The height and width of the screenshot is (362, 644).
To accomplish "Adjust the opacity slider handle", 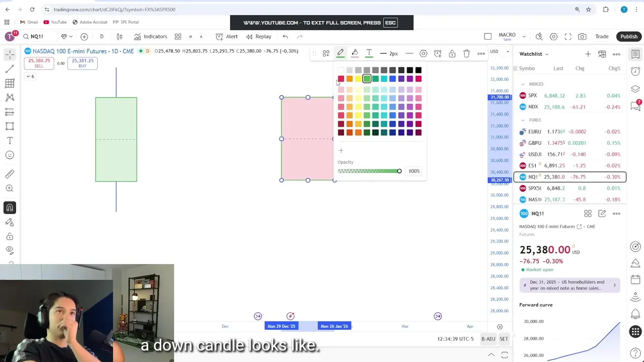I will (x=399, y=171).
